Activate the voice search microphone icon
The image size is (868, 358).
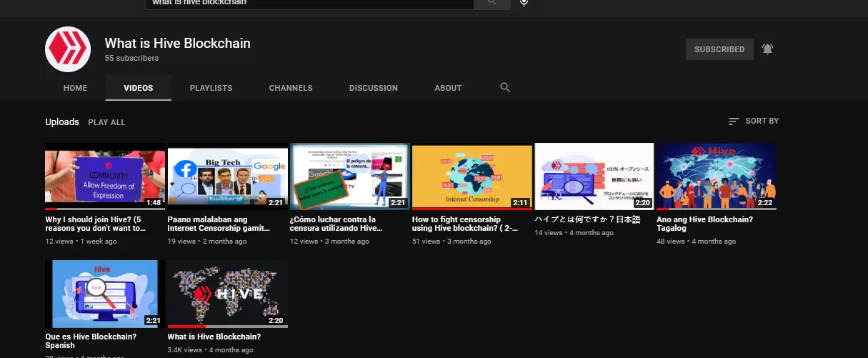524,3
